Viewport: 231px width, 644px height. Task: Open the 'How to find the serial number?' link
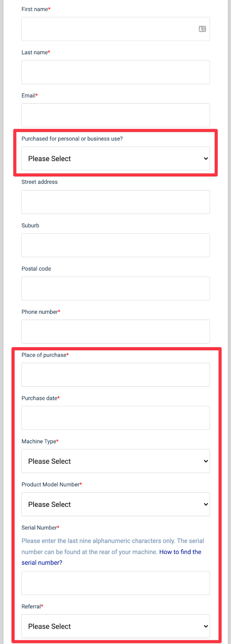tap(111, 557)
